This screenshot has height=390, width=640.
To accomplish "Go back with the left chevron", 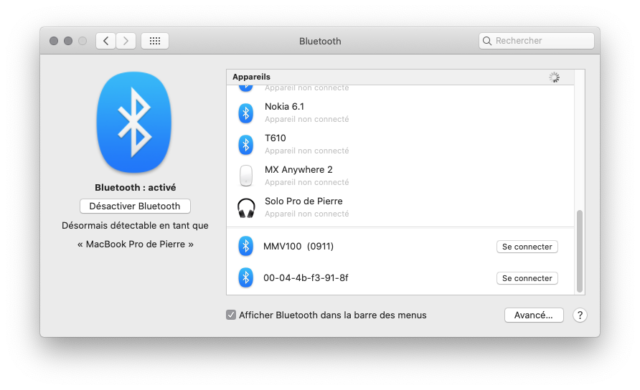I will [106, 41].
